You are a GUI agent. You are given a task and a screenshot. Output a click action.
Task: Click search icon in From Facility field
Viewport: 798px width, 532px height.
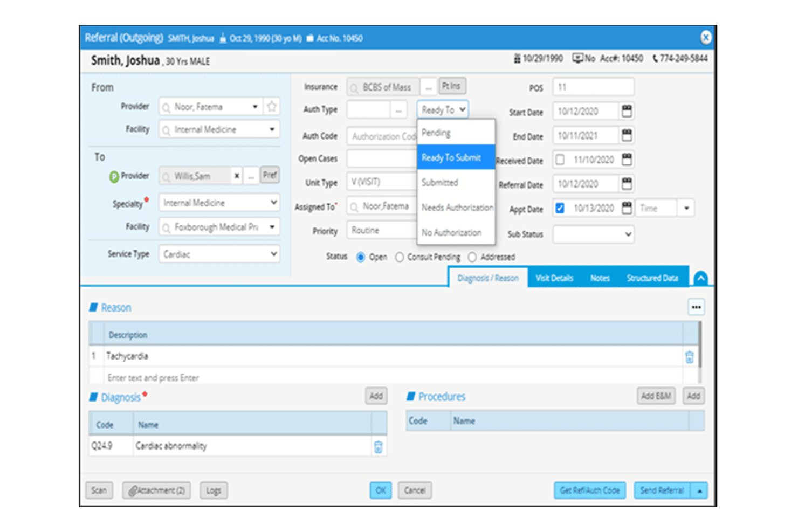[166, 130]
